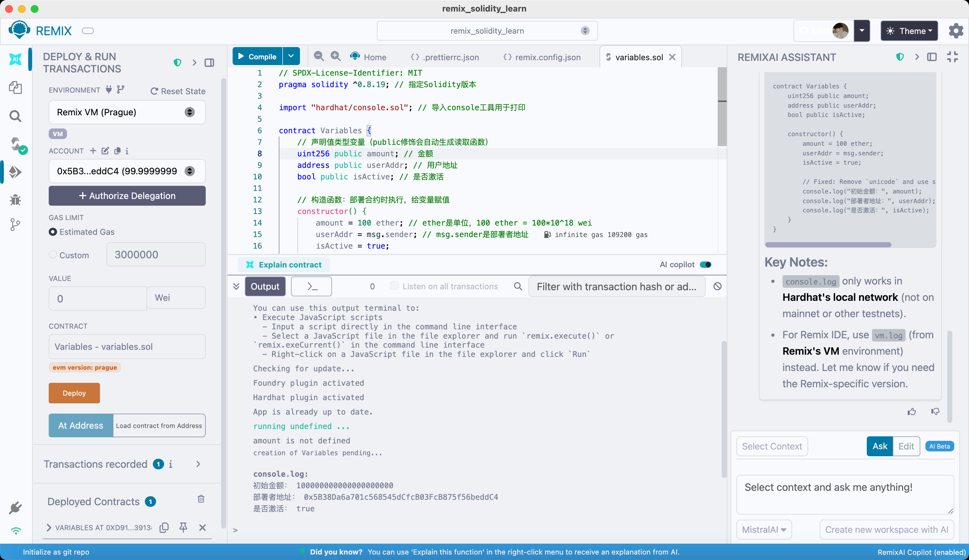The image size is (969, 560).
Task: Expand the Transactions recorded section
Action: pyautogui.click(x=198, y=464)
